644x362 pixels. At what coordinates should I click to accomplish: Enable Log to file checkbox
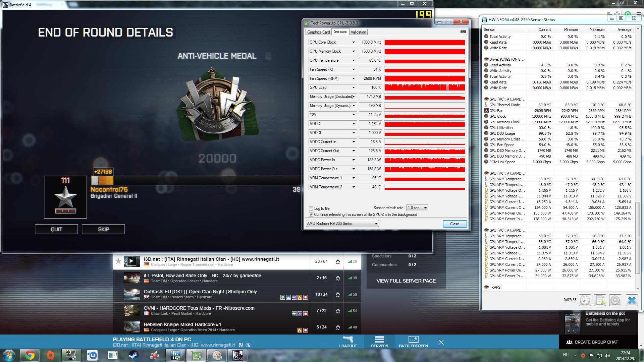point(311,208)
